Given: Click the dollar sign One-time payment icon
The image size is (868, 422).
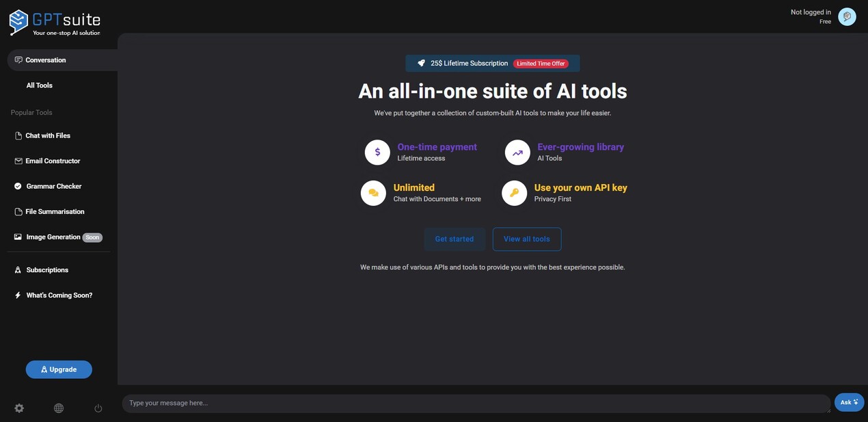Looking at the screenshot, I should 377,153.
